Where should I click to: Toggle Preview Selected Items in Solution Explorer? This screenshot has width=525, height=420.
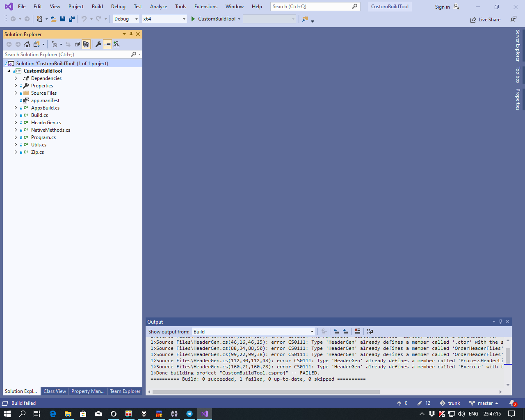pos(86,44)
